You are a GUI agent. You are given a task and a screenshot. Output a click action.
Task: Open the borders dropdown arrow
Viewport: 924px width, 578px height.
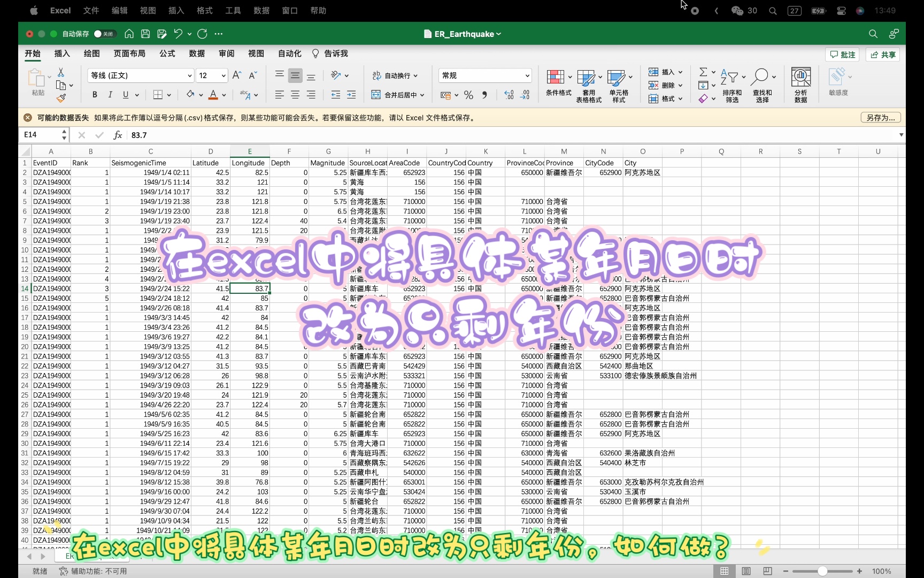tap(169, 95)
